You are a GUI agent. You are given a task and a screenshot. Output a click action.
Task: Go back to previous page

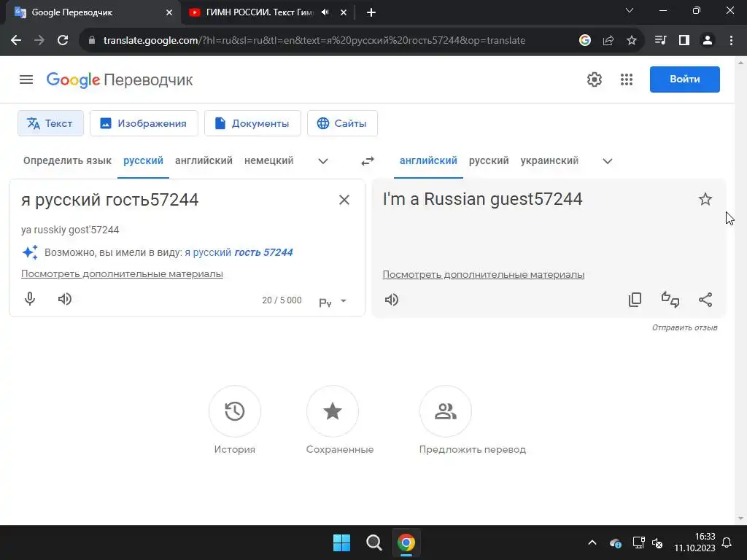[x=16, y=41]
